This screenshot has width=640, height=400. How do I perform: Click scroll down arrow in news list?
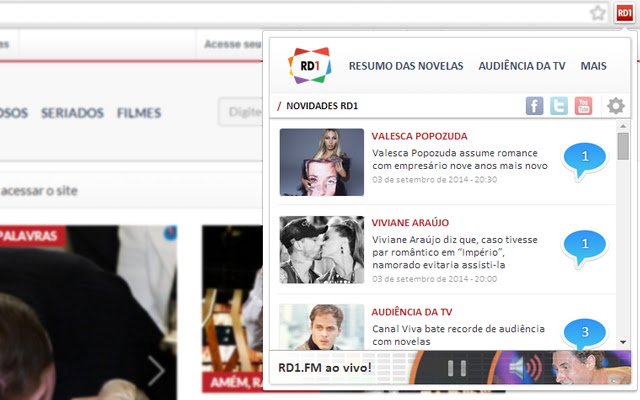[623, 342]
